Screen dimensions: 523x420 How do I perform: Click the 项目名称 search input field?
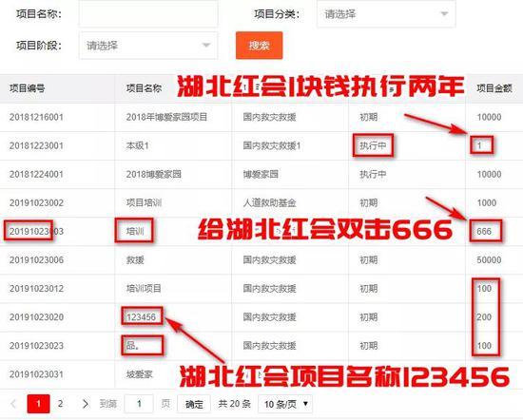click(x=148, y=14)
